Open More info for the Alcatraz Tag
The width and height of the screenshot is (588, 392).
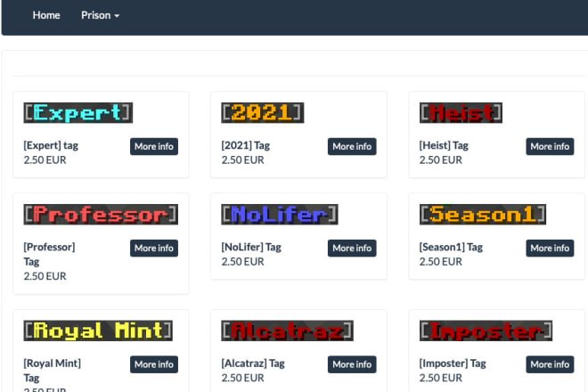coord(352,364)
